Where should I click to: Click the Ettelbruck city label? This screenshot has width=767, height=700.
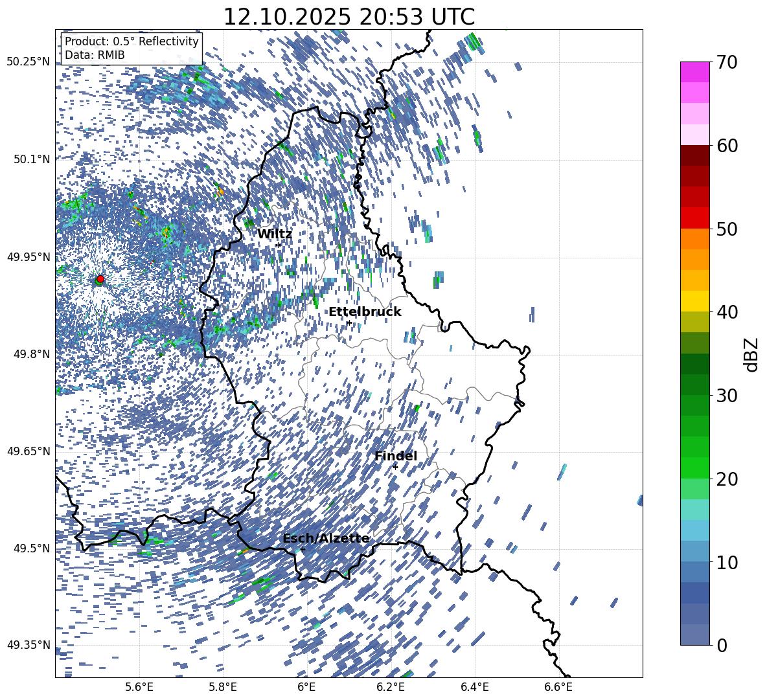tap(365, 312)
